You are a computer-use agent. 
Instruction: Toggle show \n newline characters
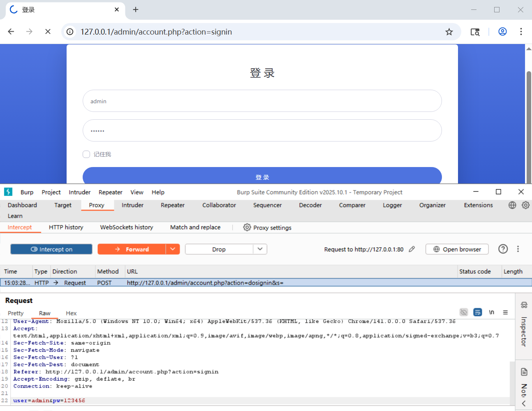click(x=491, y=312)
